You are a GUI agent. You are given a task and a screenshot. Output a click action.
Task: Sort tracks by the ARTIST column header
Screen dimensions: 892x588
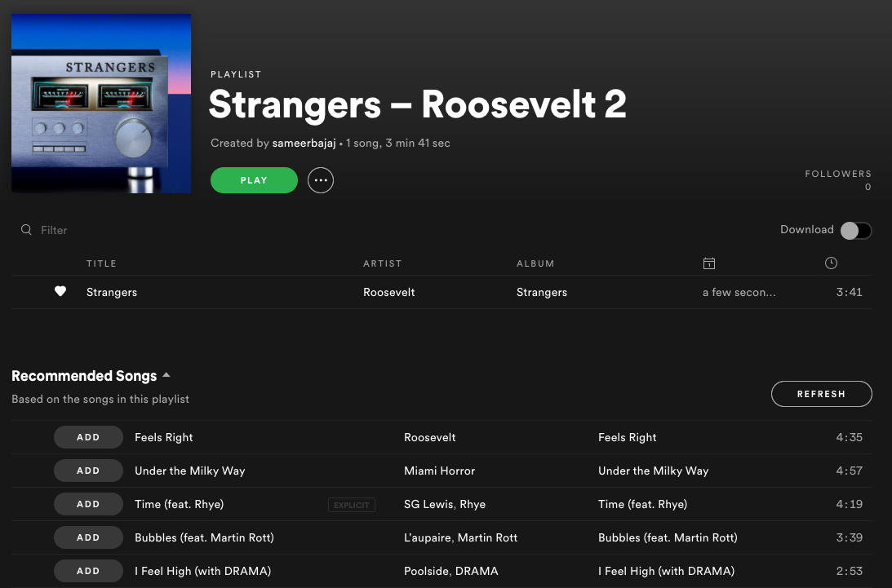[x=382, y=263]
